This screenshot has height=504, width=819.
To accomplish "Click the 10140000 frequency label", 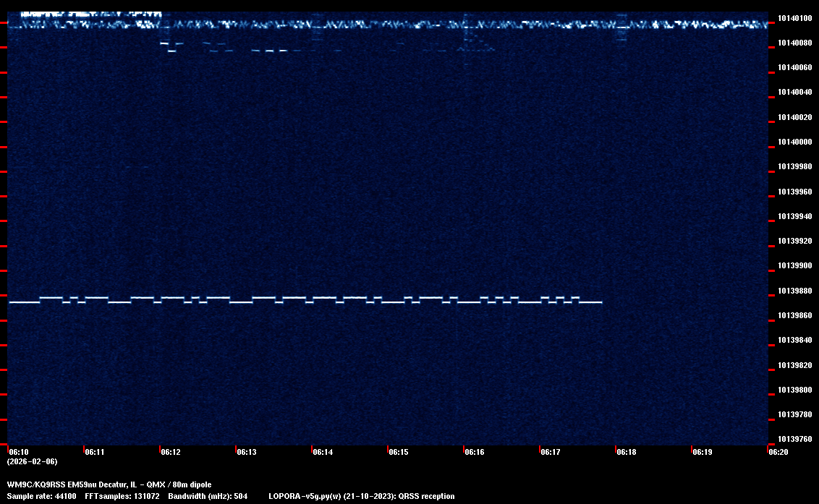I will (794, 142).
